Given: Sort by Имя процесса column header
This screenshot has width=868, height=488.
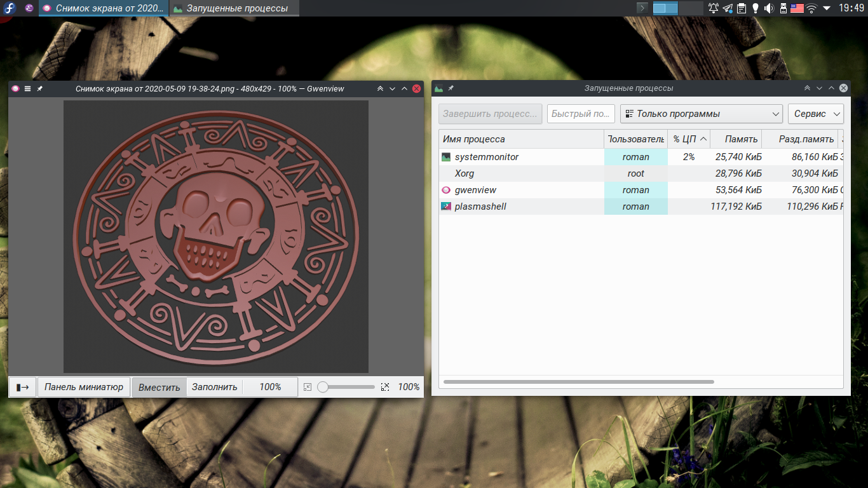Looking at the screenshot, I should coord(522,139).
